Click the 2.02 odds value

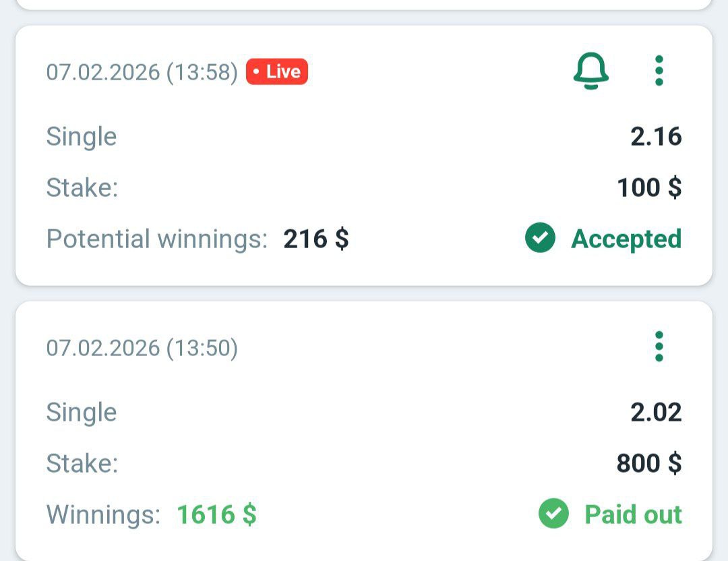tap(656, 413)
